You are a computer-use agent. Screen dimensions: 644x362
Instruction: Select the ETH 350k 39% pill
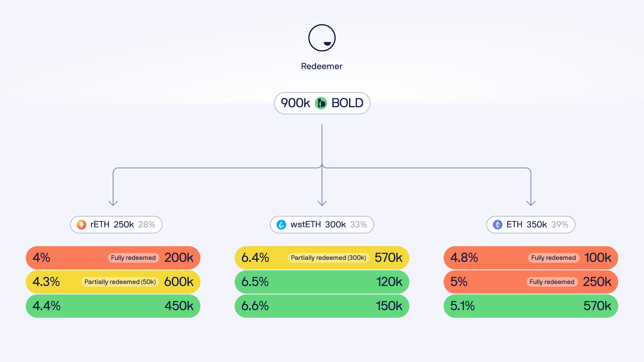pos(531,225)
